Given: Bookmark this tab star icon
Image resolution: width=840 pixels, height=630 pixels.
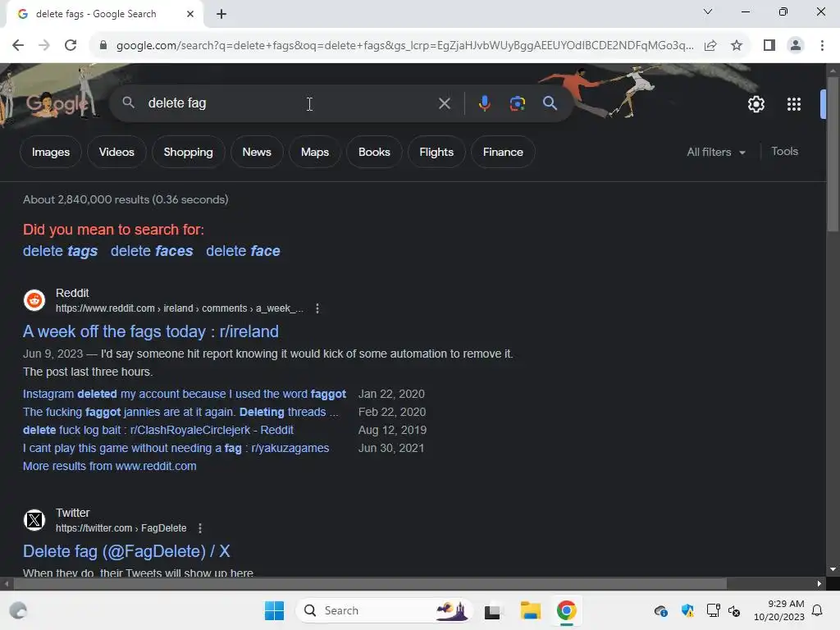Looking at the screenshot, I should pyautogui.click(x=737, y=46).
